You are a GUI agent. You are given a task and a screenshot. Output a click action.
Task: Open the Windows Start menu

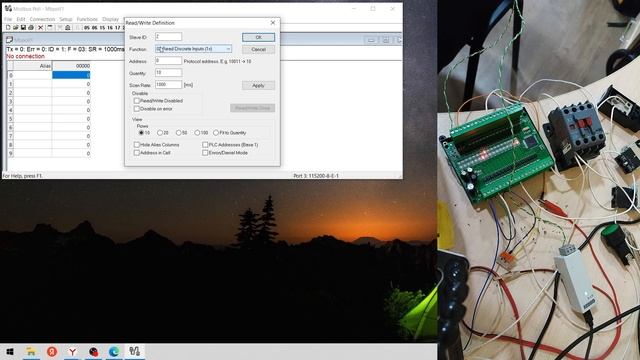(x=10, y=351)
